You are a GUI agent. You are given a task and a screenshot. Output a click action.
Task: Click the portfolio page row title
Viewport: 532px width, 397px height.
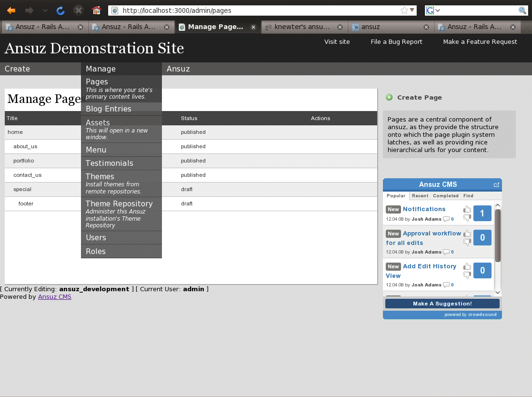[x=24, y=161]
